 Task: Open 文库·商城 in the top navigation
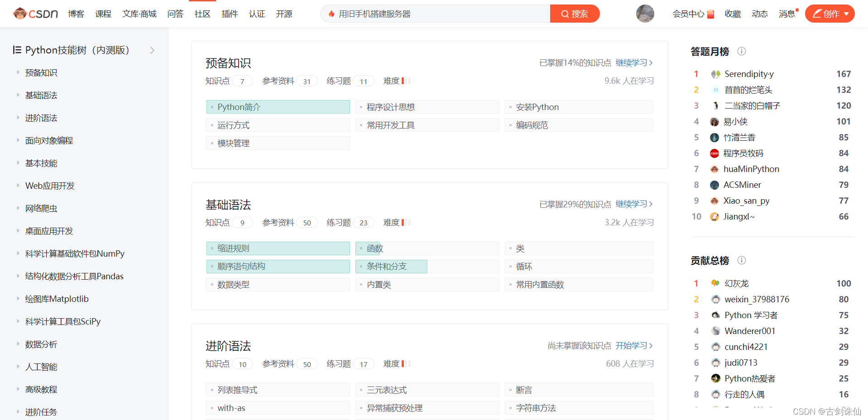click(x=139, y=14)
